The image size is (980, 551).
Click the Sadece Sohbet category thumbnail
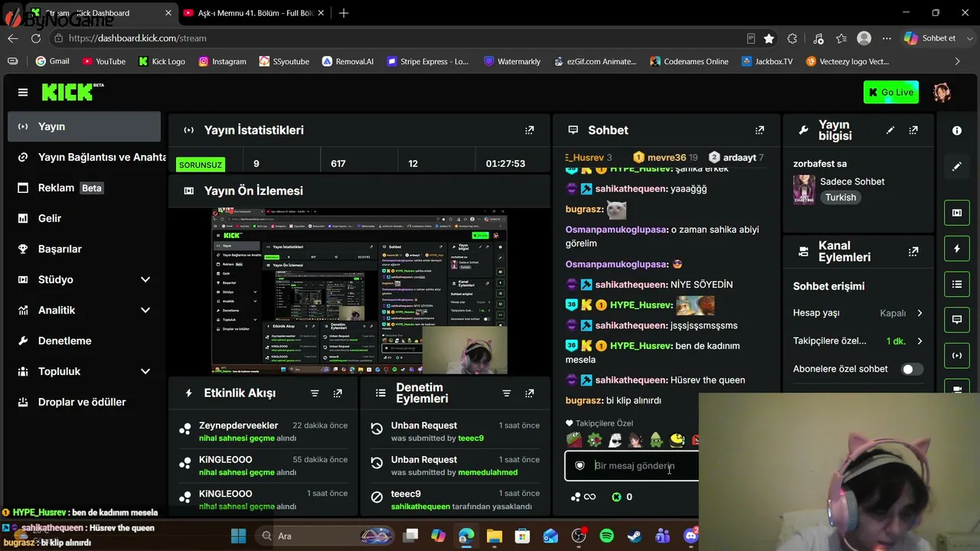[804, 190]
